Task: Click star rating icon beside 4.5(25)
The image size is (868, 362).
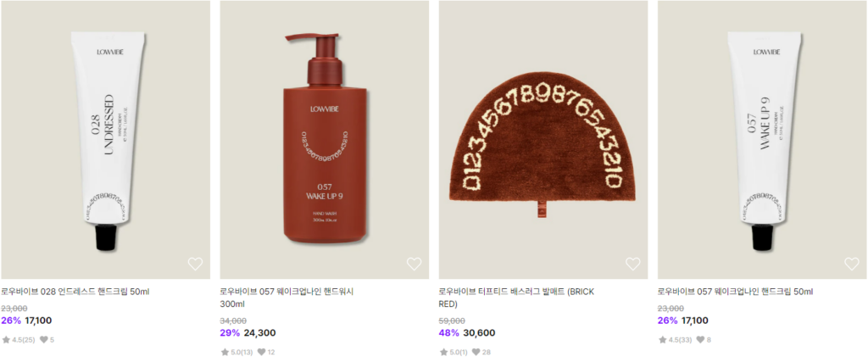Action: [x=6, y=340]
